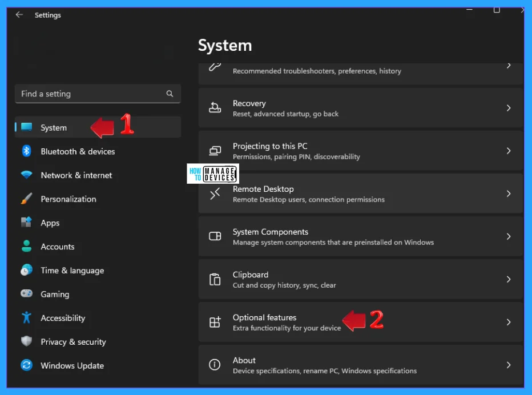Screen dimensions: 532x395
Task: Click the Gaming controller icon
Action: click(26, 293)
